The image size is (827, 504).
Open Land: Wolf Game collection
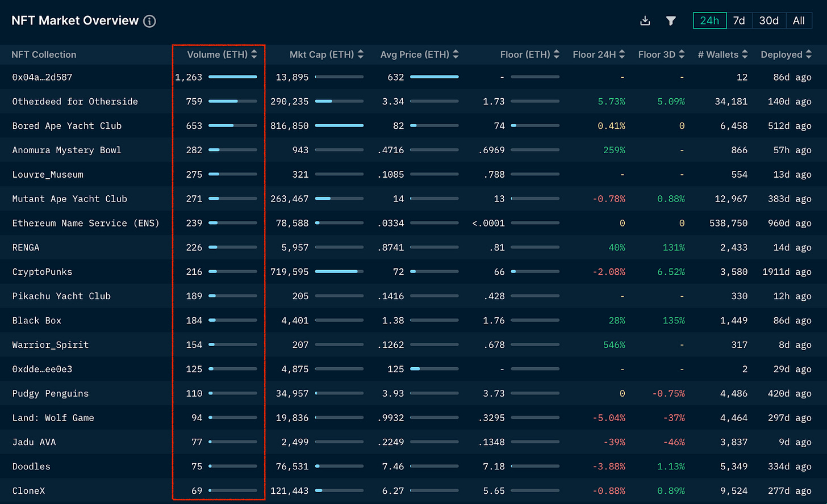[x=53, y=418]
